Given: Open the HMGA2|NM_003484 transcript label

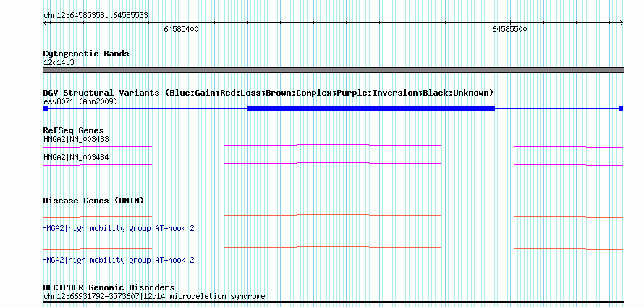Looking at the screenshot, I should 77,157.
